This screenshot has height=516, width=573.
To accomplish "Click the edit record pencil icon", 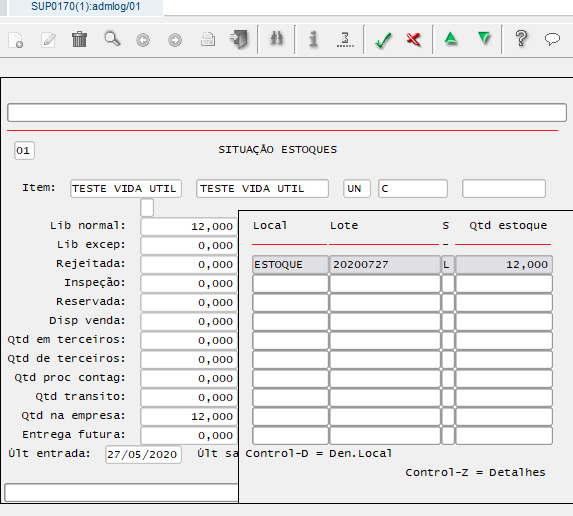I will click(49, 40).
